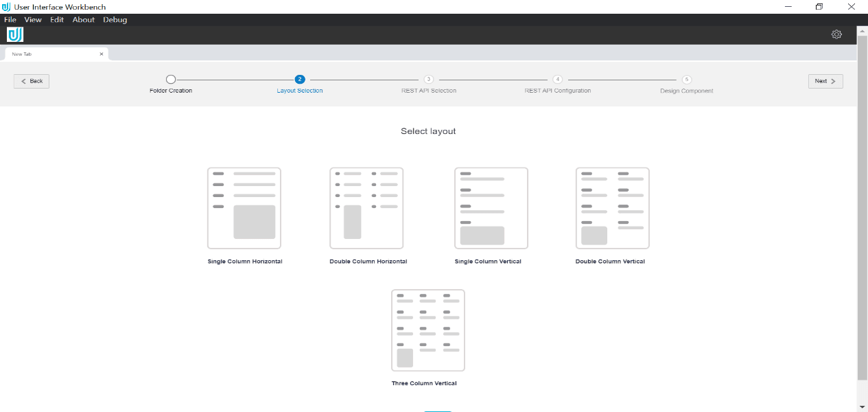Open the File menu
This screenshot has height=412, width=868.
point(10,19)
